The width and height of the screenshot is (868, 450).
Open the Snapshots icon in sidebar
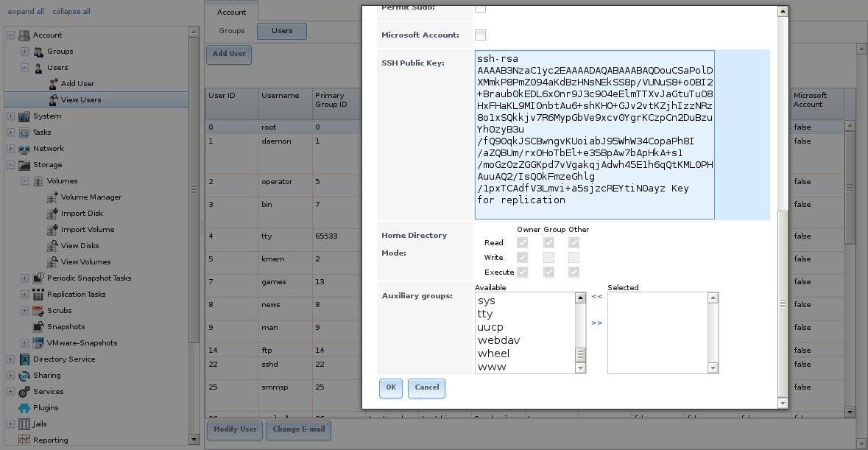(38, 327)
